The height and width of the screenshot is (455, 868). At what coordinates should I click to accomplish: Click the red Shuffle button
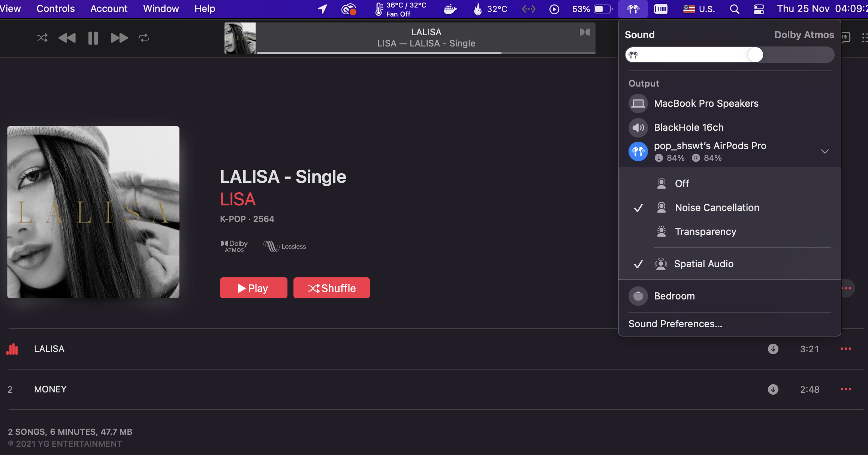[x=332, y=288]
